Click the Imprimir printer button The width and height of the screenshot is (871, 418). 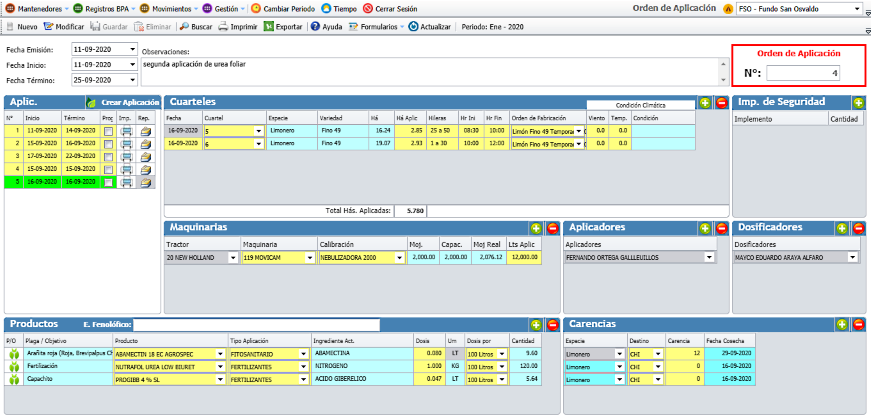point(237,27)
